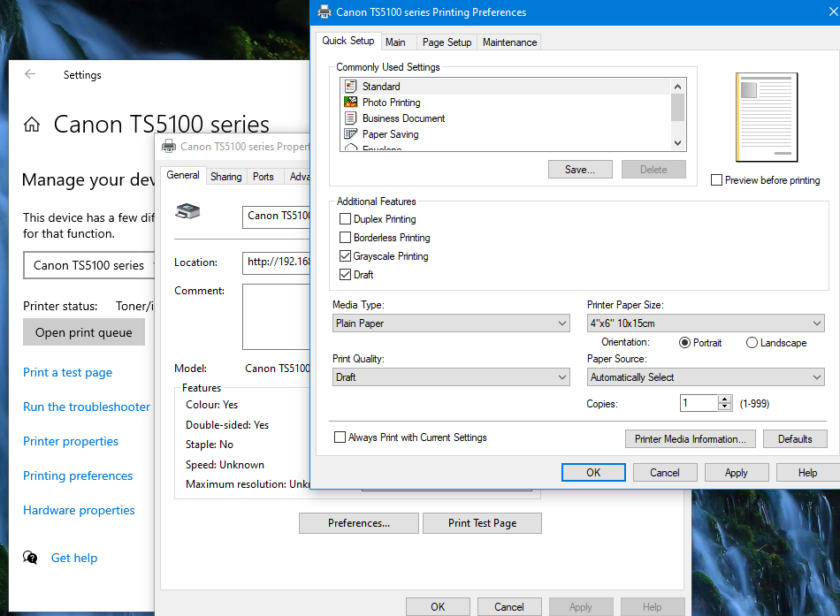Viewport: 840px width, 616px height.
Task: Open the Hardware properties link
Action: click(x=79, y=510)
